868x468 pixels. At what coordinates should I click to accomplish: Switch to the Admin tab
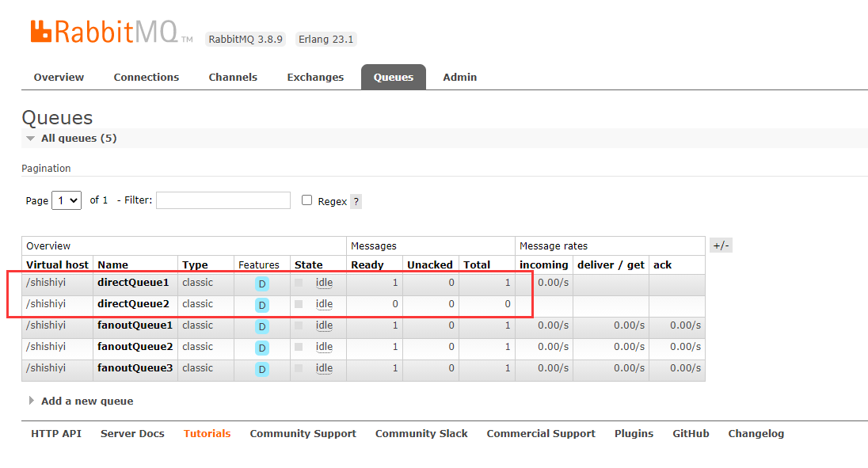point(459,78)
